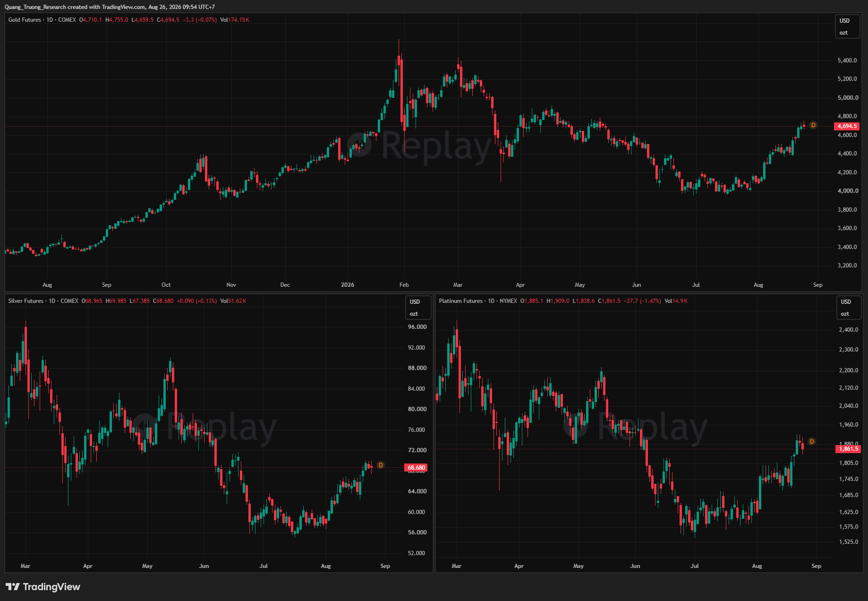The image size is (868, 601).
Task: Click the Gold change −3.3 (−0.07%)
Action: point(200,20)
